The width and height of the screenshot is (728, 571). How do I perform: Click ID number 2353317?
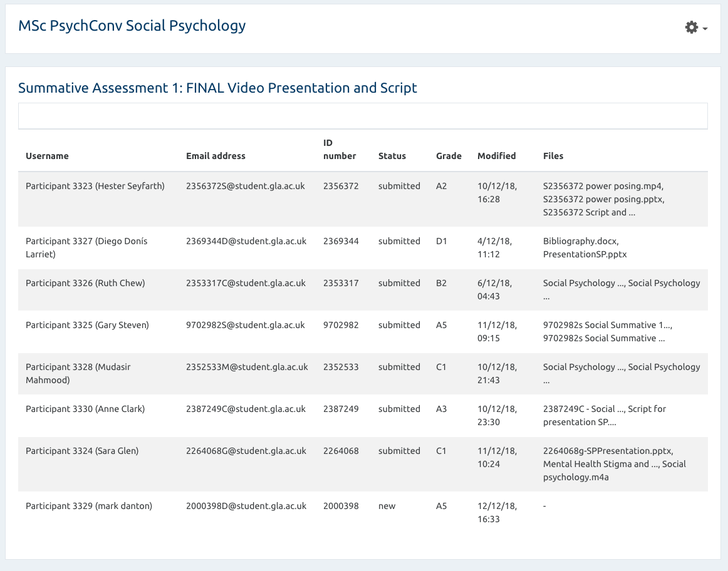(x=341, y=283)
